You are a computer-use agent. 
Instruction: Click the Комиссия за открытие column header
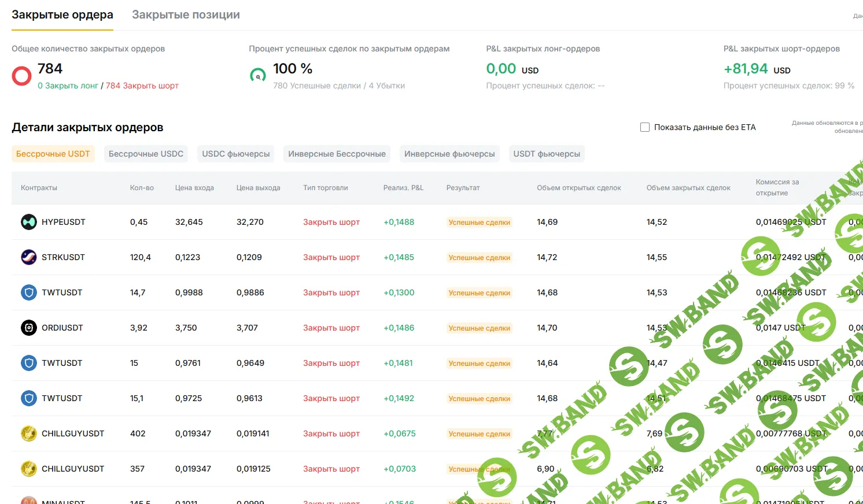click(777, 187)
